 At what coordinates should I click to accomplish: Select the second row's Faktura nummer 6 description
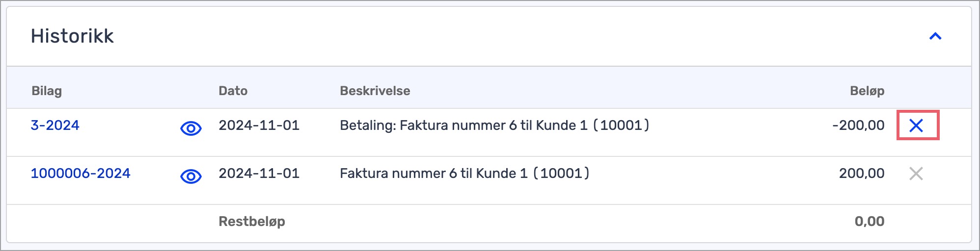465,174
